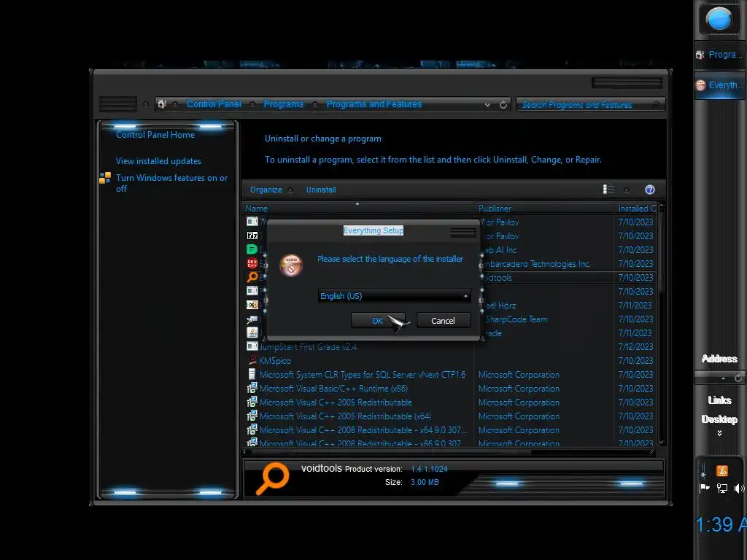The height and width of the screenshot is (560, 747).
Task: Click the taskbar Address refresh icon
Action: point(738,378)
